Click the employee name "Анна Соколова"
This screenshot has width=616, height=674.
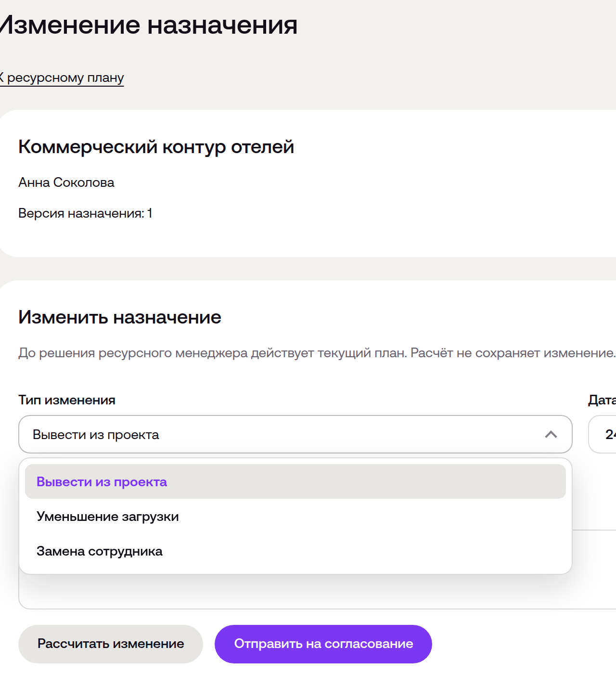coord(66,182)
